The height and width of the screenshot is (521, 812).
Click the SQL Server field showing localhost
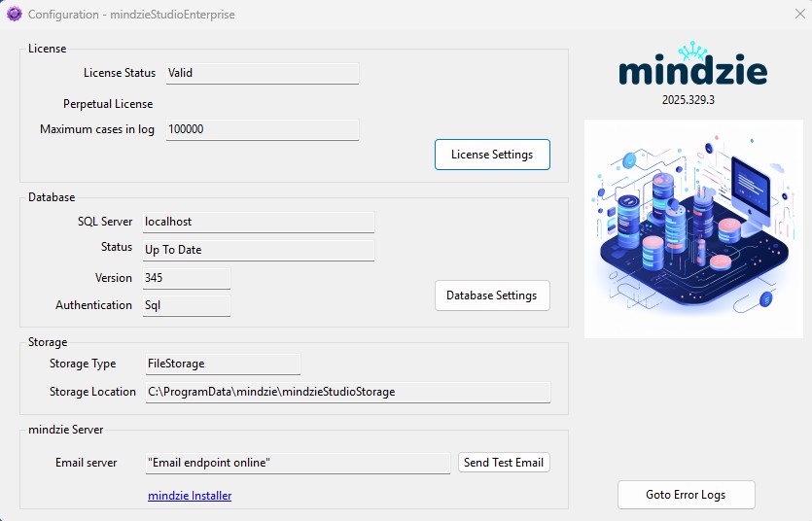point(259,222)
